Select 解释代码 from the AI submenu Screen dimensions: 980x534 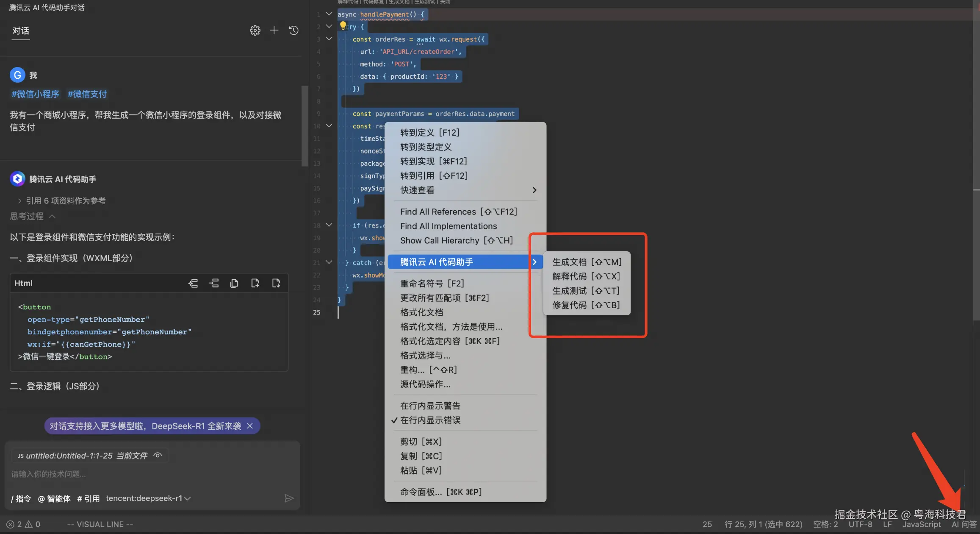tap(586, 276)
